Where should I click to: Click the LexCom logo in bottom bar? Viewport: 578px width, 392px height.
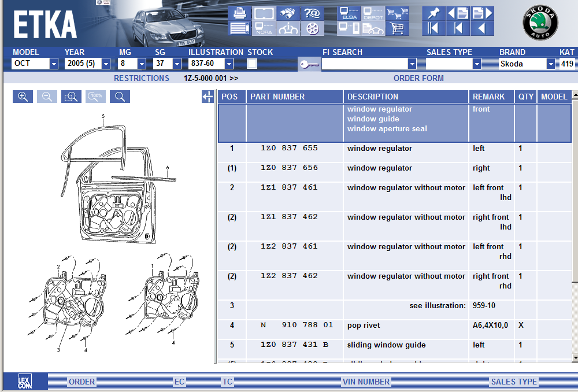point(25,382)
